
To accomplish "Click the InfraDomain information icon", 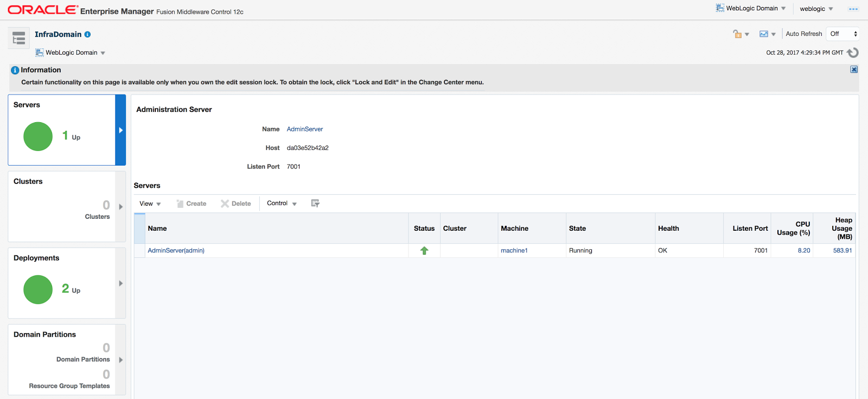I will tap(87, 34).
